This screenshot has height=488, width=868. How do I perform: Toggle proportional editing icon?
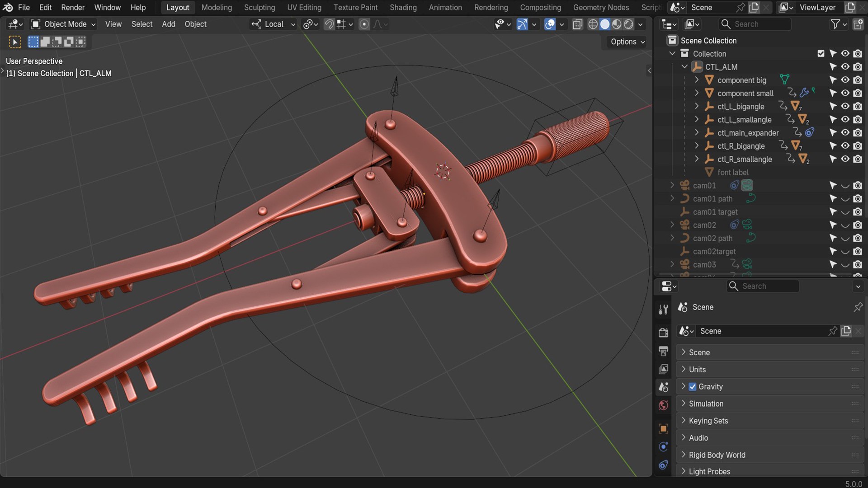tap(364, 24)
